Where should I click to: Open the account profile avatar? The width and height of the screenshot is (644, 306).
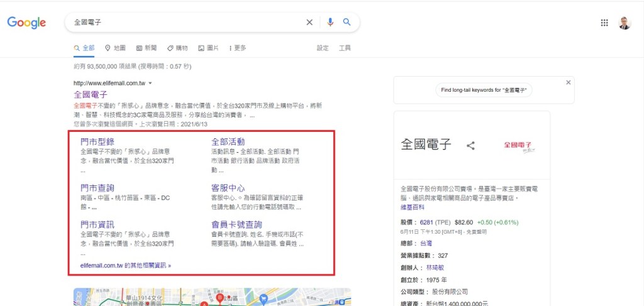coord(625,23)
